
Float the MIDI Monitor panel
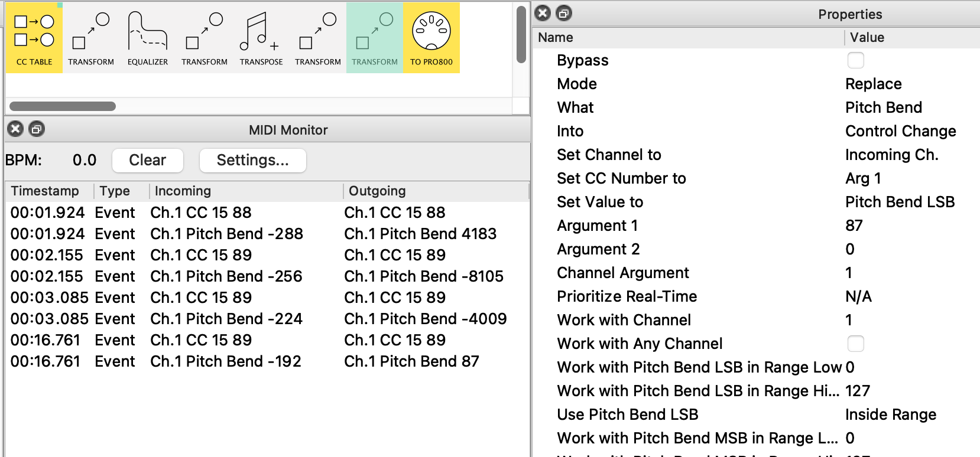(x=37, y=129)
